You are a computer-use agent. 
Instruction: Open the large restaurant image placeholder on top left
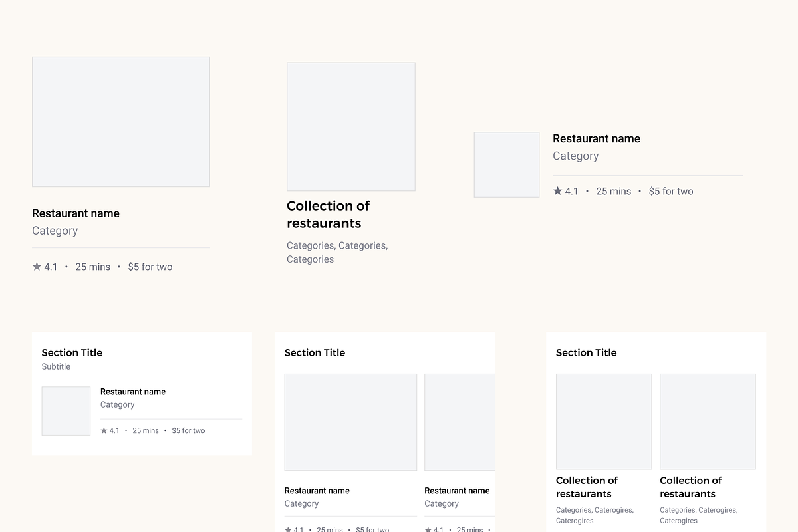pos(120,121)
